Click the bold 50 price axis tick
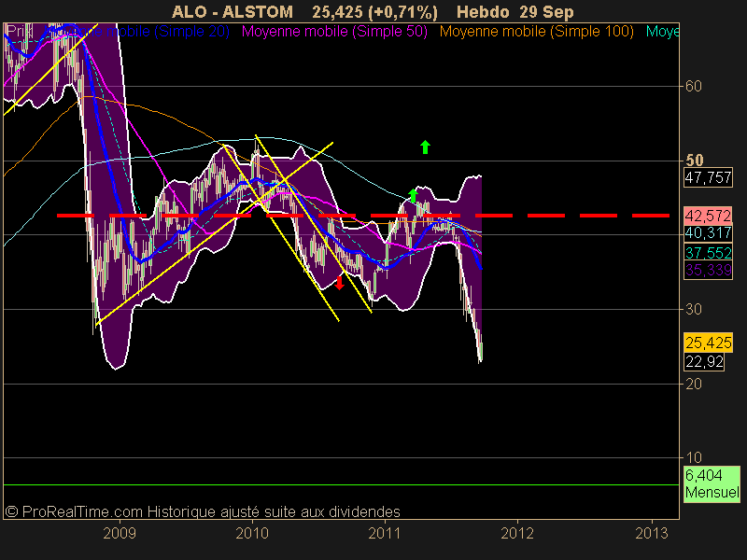The image size is (747, 560). pos(694,161)
